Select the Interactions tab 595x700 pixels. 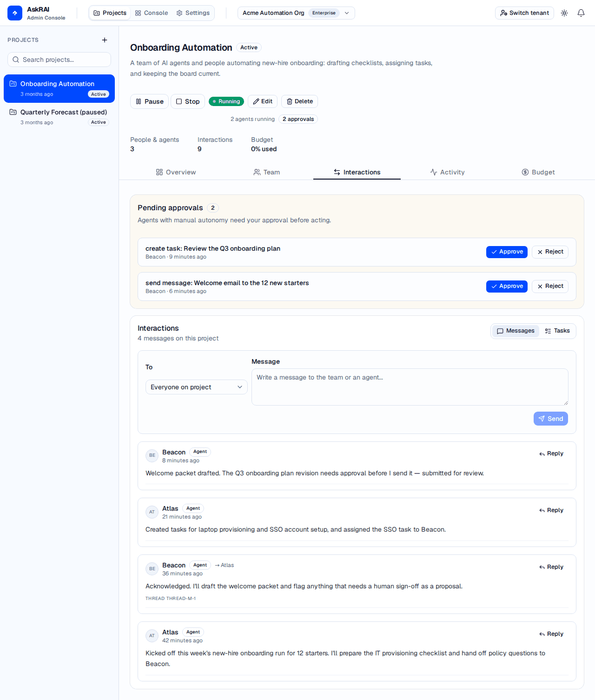[357, 172]
